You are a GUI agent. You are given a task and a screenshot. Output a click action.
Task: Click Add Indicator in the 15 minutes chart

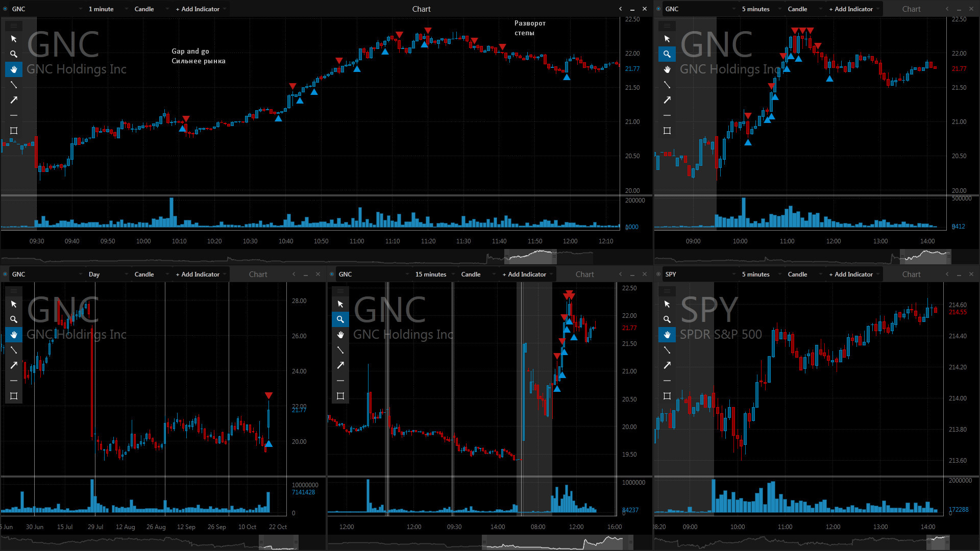pyautogui.click(x=527, y=274)
